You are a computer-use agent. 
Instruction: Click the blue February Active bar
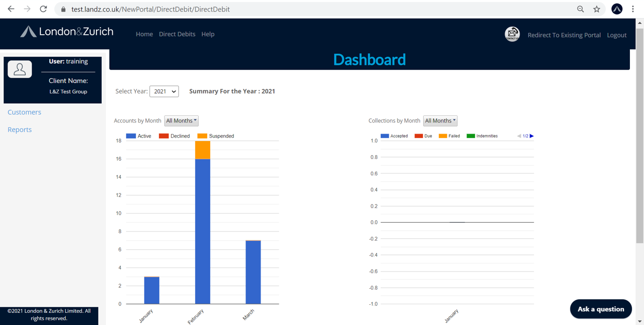(x=203, y=232)
